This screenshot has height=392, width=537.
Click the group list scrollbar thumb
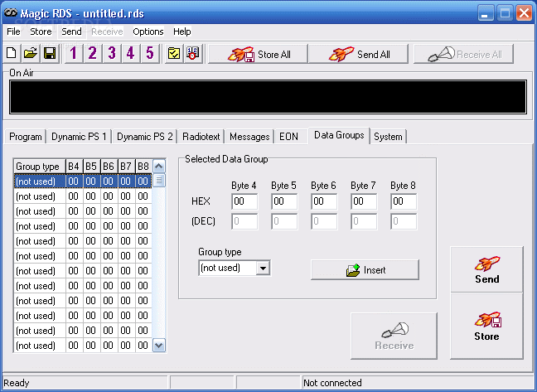[159, 181]
